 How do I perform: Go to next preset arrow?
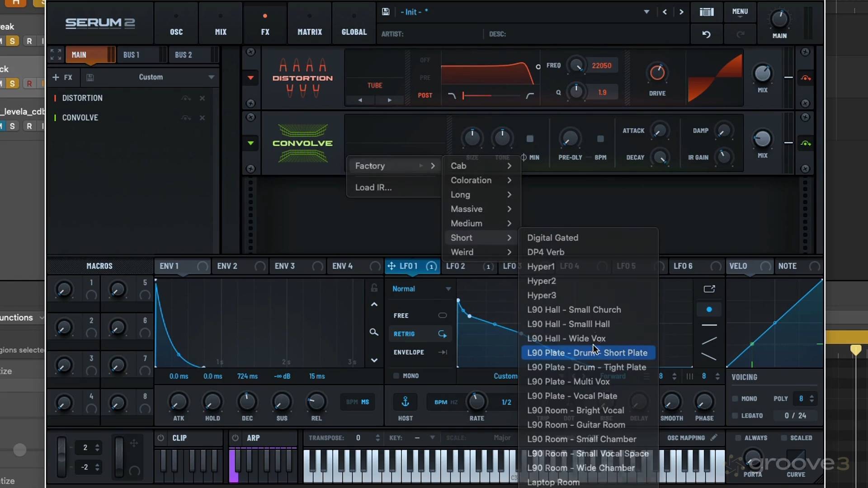click(681, 12)
